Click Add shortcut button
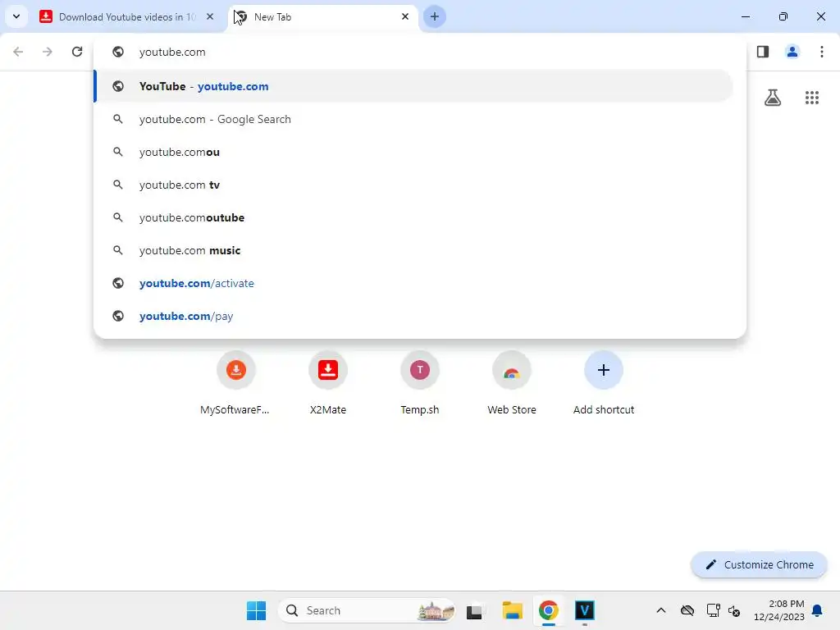Viewport: 840px width, 630px height. tap(603, 383)
